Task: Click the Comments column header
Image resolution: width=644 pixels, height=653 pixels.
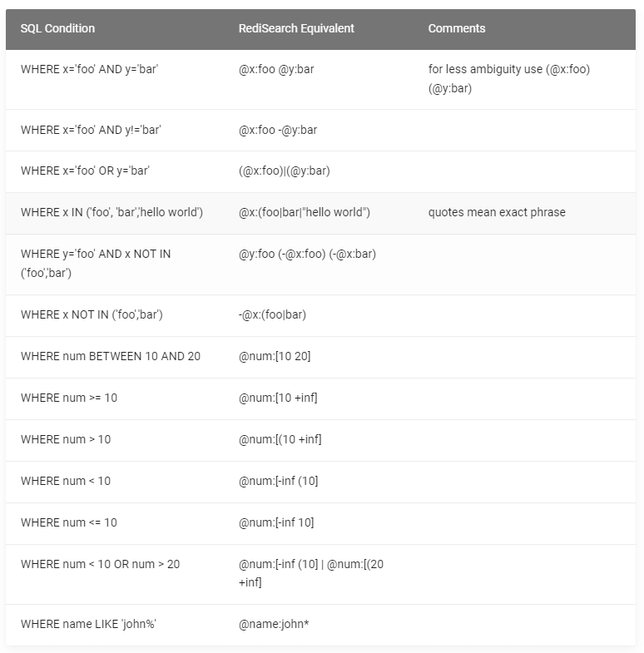Action: pos(457,28)
